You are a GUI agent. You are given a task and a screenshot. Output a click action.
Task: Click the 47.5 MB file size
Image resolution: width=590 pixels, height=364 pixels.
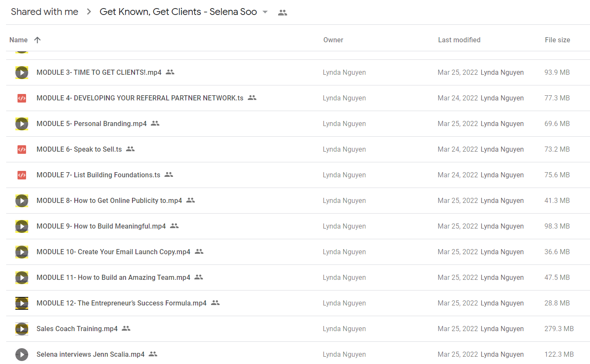tap(557, 278)
